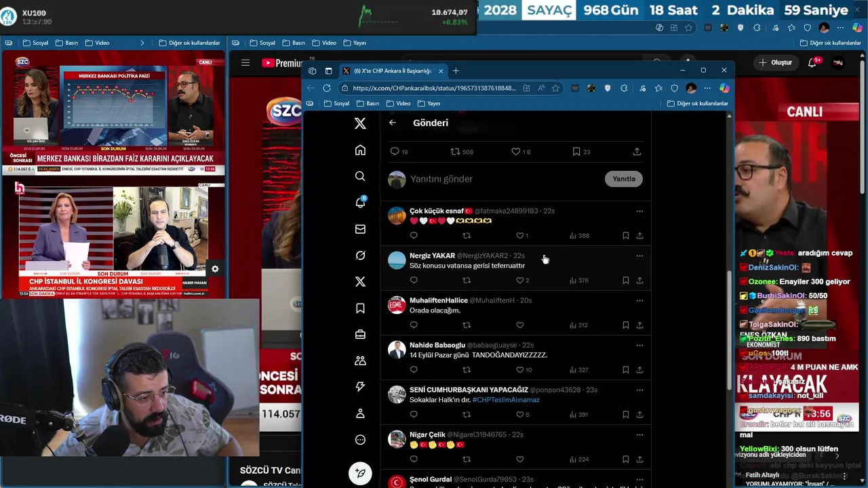The height and width of the screenshot is (488, 868).
Task: Open Grok icon in X sidebar
Action: pos(360,256)
